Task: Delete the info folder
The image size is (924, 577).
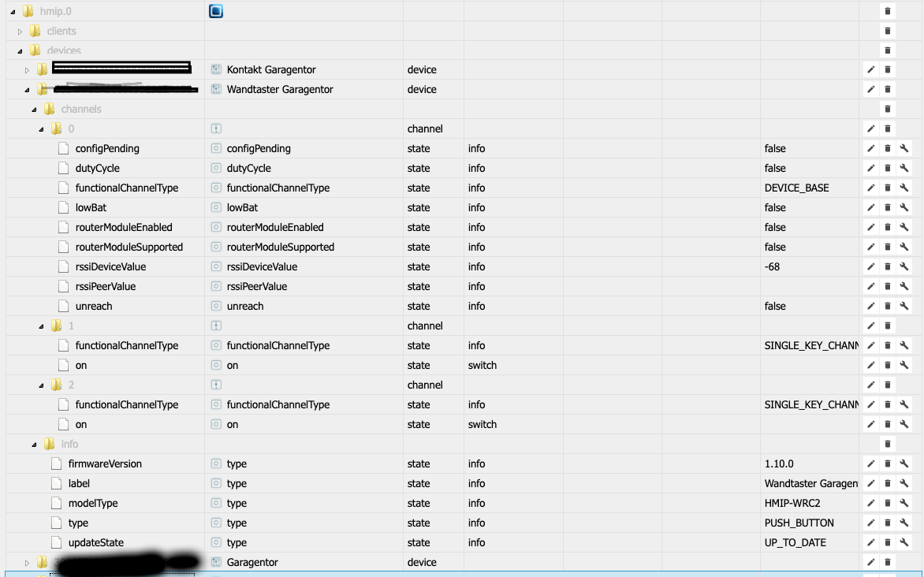Action: point(888,445)
